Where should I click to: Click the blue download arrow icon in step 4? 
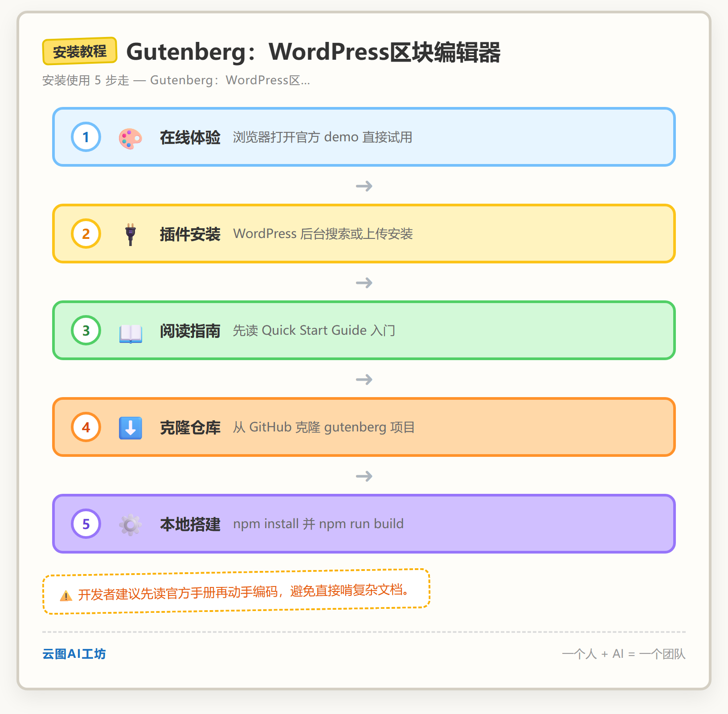point(130,428)
